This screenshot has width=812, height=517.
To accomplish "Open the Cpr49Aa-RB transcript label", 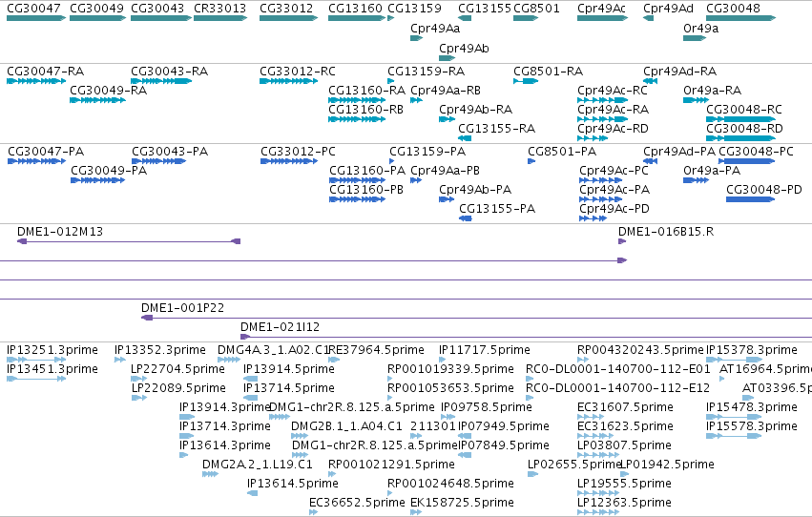I will coord(446,90).
